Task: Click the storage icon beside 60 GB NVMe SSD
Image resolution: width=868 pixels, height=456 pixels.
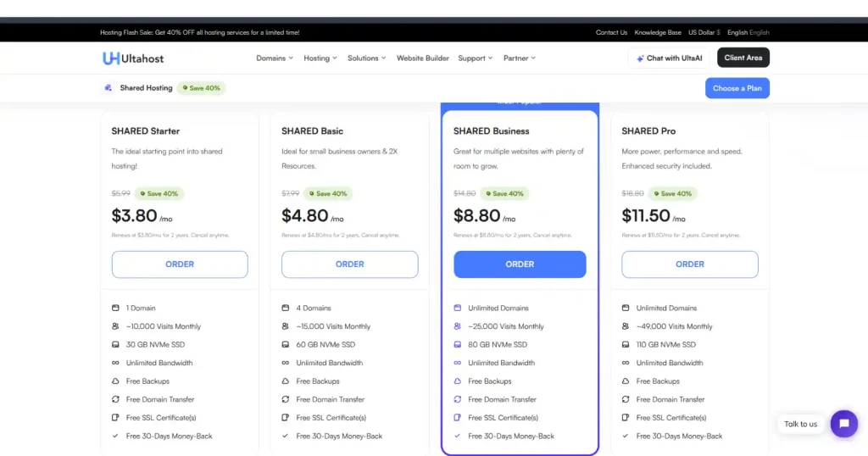Action: [285, 344]
